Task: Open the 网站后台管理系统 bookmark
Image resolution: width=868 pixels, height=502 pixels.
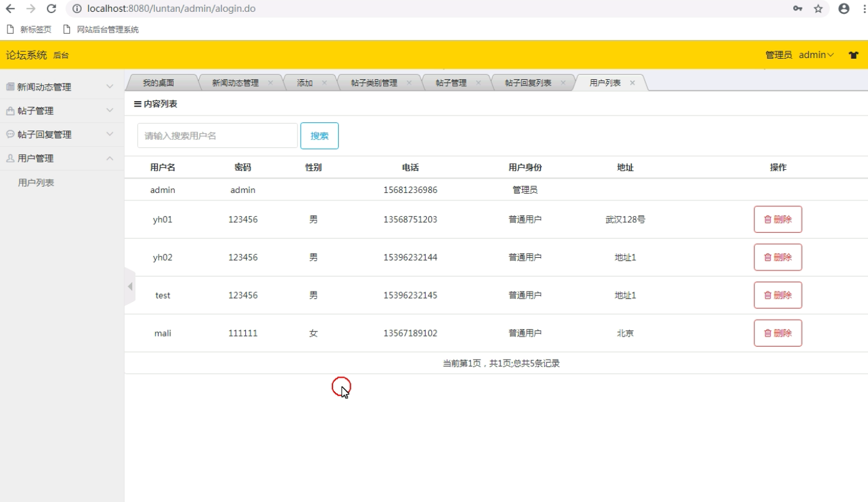Action: 100,29
